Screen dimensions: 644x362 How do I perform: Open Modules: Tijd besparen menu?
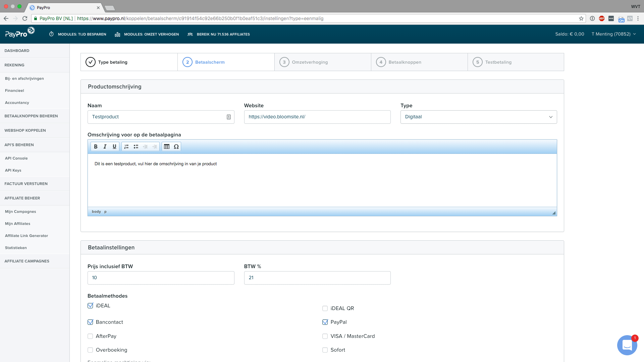pyautogui.click(x=77, y=34)
